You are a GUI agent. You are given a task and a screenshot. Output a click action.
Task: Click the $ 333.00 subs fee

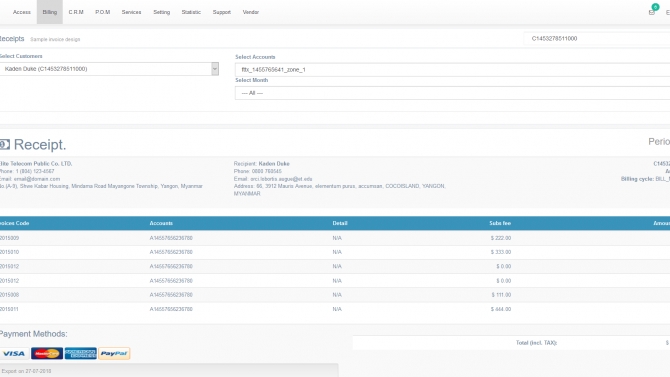[x=501, y=252]
